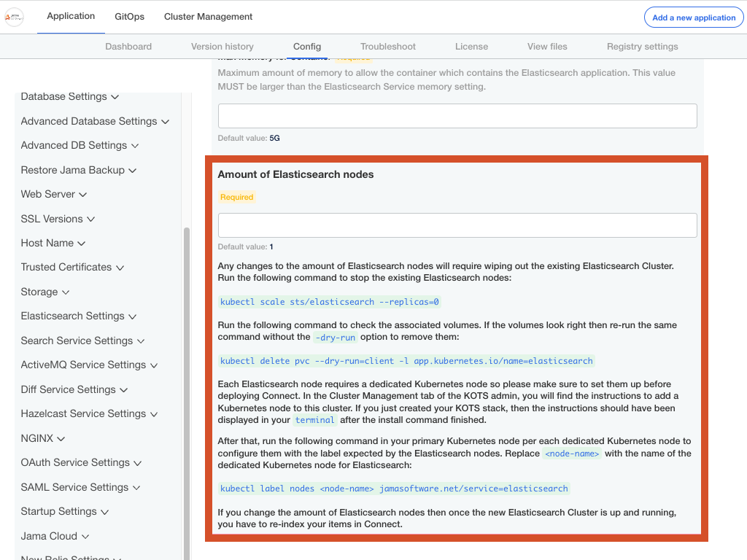The image size is (747, 560).
Task: Expand OAuth Service Settings section
Action: (x=81, y=463)
